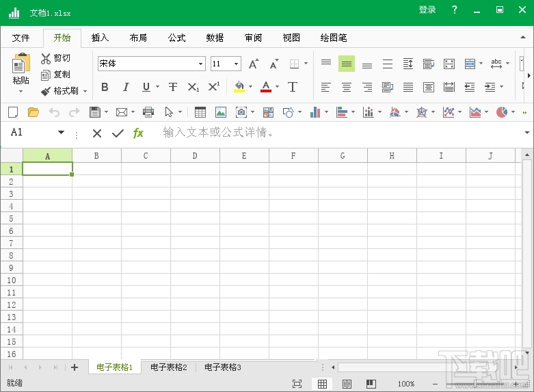Expand the paste options arrow

tap(21, 92)
